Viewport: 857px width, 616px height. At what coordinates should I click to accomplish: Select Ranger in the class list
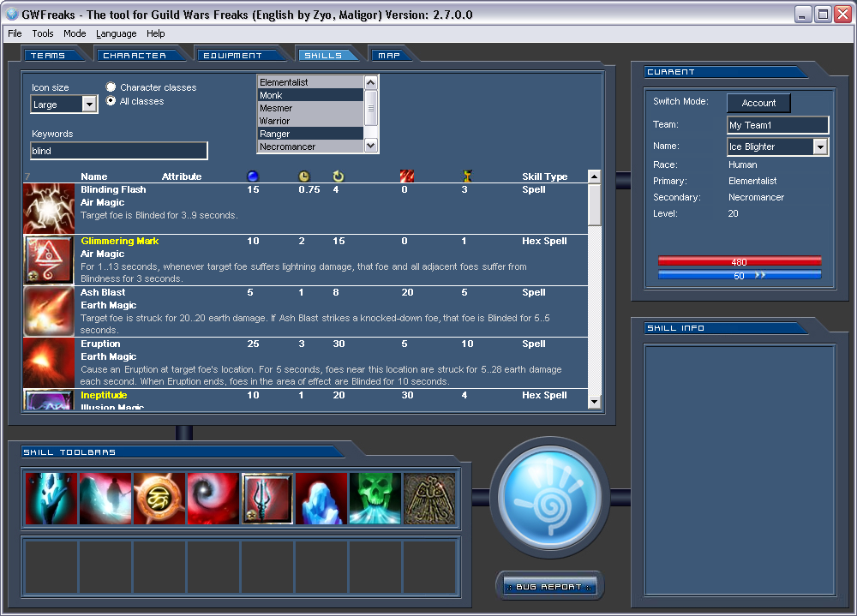point(310,134)
